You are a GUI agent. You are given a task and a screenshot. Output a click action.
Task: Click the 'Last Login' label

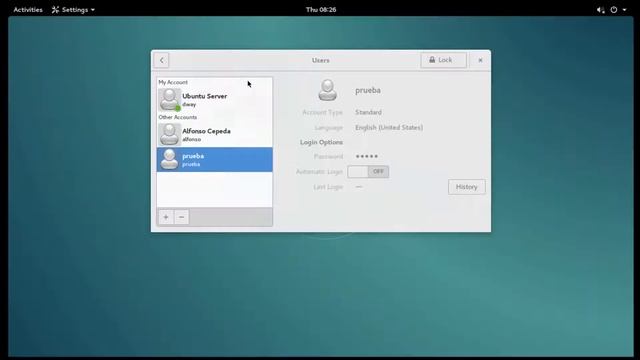pyautogui.click(x=328, y=187)
